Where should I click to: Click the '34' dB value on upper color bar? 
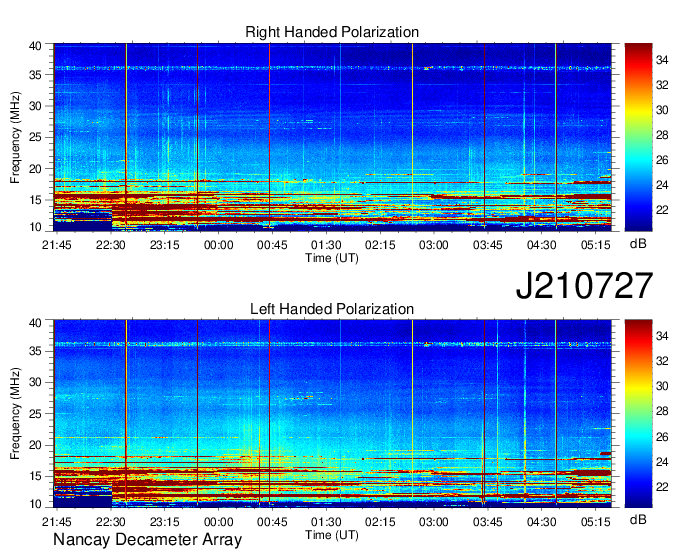(662, 60)
